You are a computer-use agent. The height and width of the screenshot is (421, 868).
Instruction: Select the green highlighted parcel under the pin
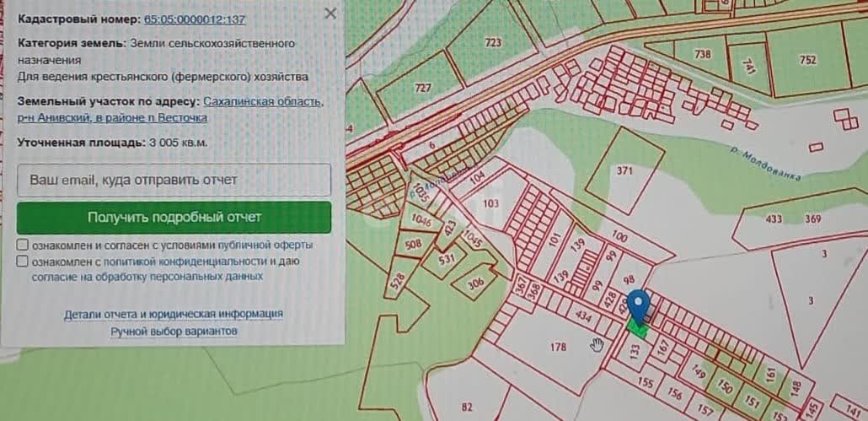(636, 330)
